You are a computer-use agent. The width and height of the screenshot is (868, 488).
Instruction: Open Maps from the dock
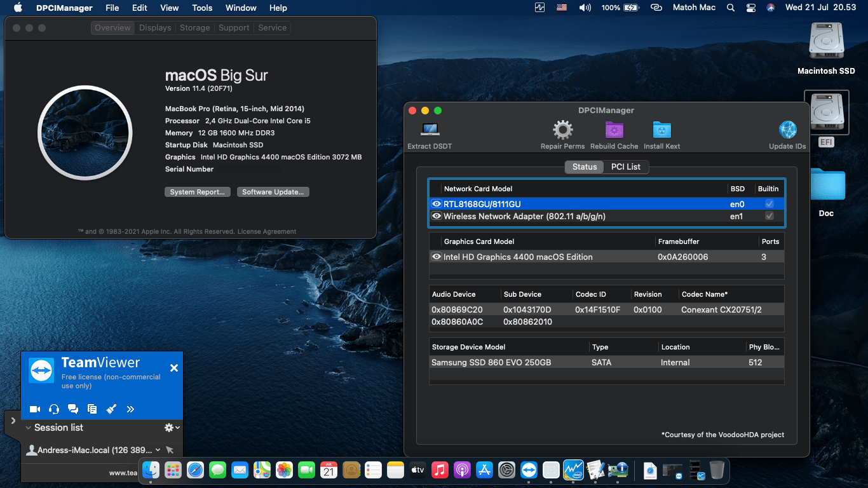click(x=262, y=470)
